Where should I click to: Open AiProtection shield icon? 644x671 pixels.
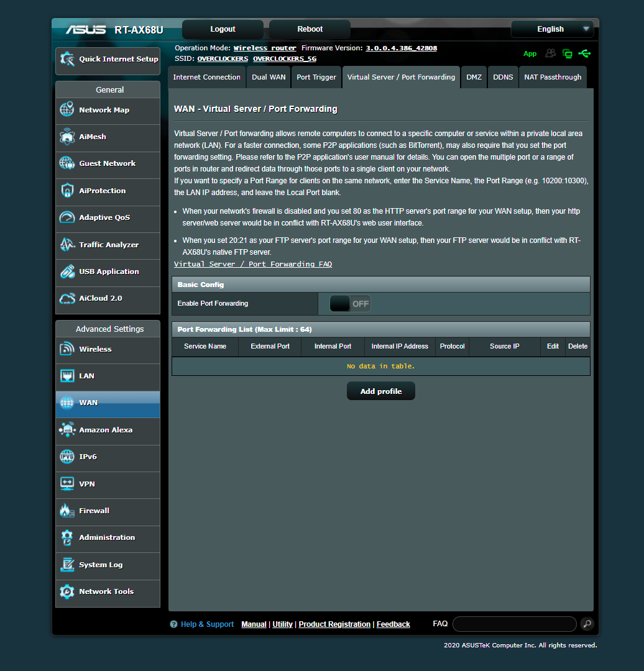67,191
